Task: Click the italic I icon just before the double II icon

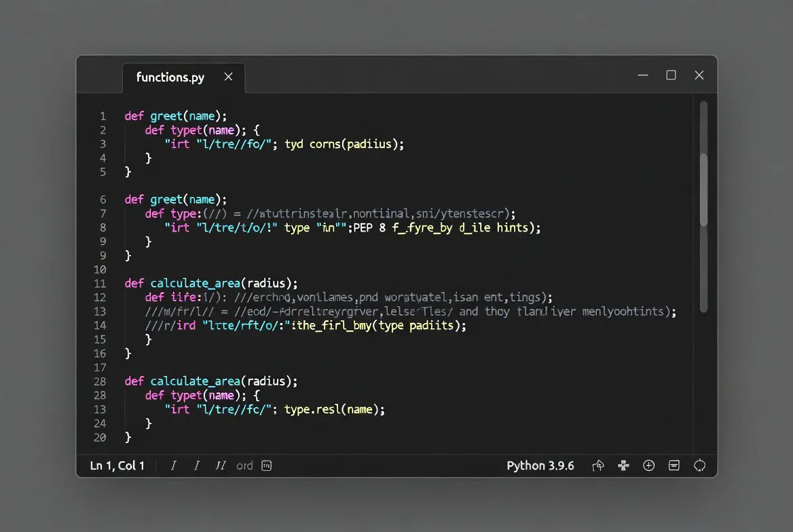Action: [197, 465]
